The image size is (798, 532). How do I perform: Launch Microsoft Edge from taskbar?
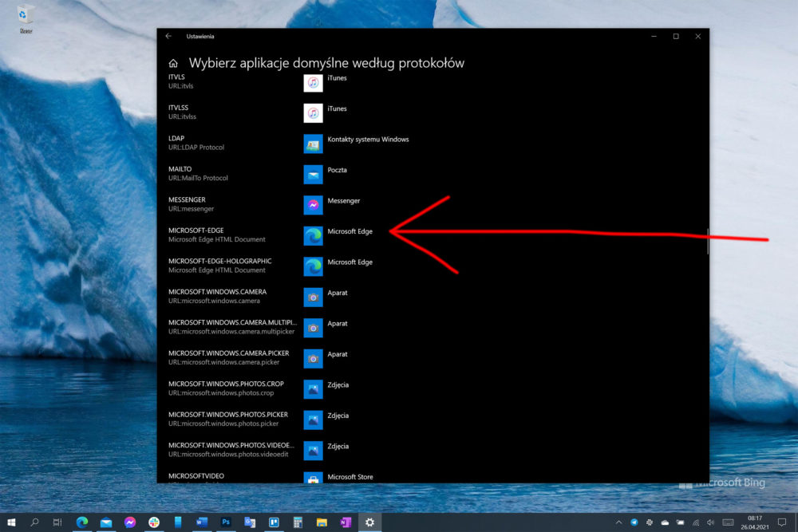click(81, 522)
